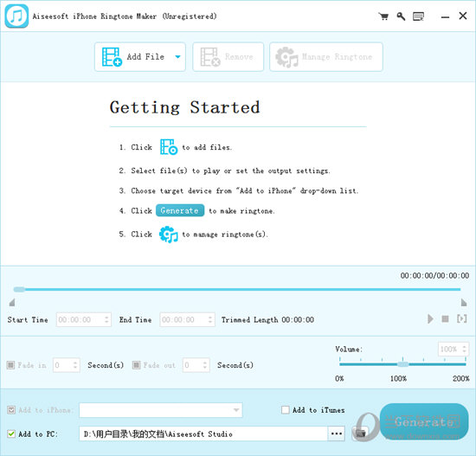Click the Fade out seconds field
The height and width of the screenshot is (456, 476).
pos(196,365)
